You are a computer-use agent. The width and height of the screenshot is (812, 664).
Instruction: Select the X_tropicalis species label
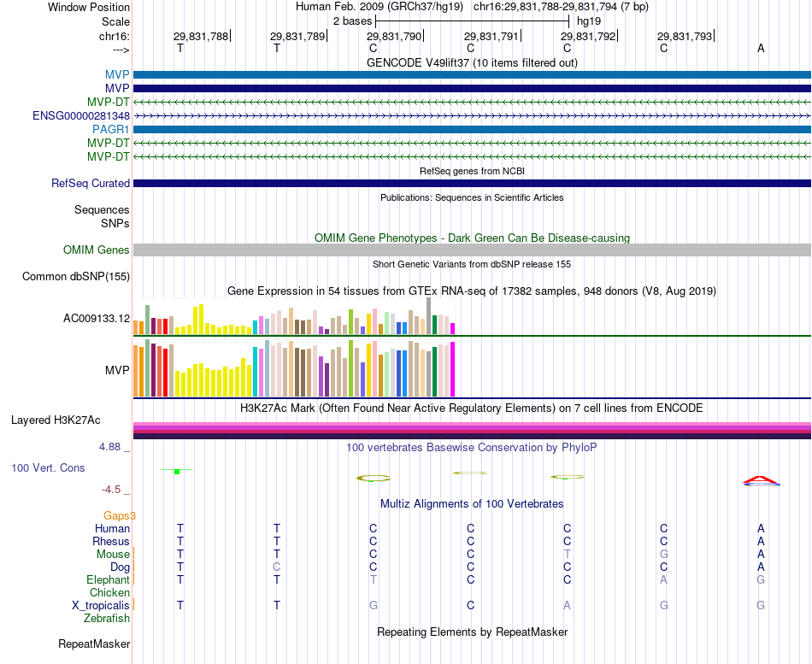coord(101,606)
